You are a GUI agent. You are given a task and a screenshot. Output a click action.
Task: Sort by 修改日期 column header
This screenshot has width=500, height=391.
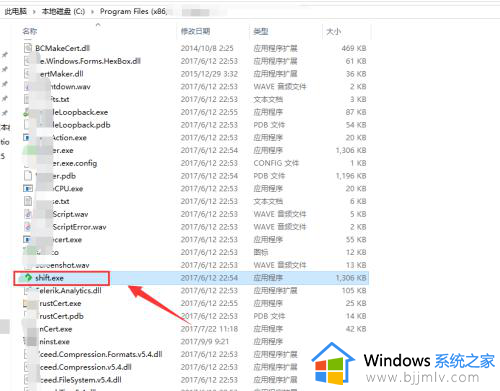tap(195, 31)
